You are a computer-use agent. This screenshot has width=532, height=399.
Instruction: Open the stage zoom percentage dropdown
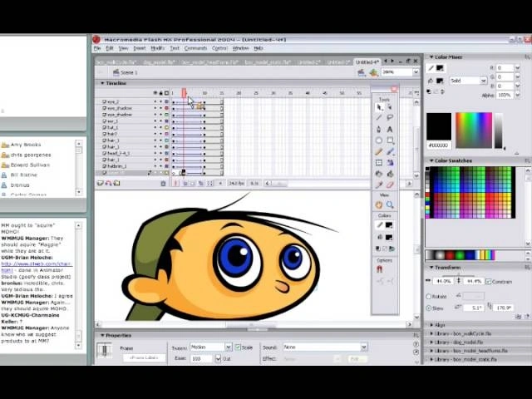click(x=416, y=72)
